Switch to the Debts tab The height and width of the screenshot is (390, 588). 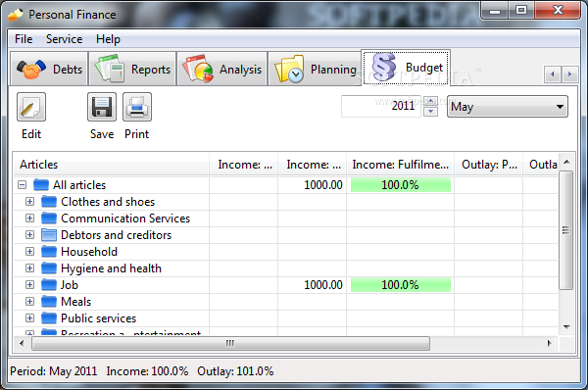49,69
